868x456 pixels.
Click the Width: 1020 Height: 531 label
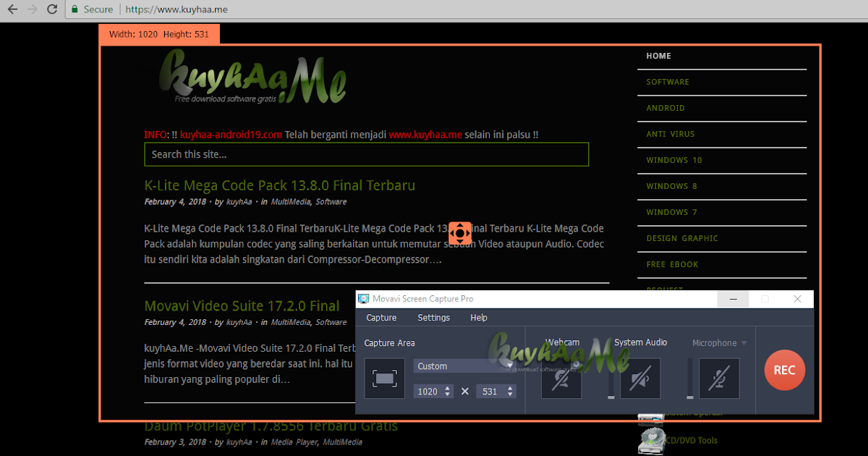coord(158,34)
